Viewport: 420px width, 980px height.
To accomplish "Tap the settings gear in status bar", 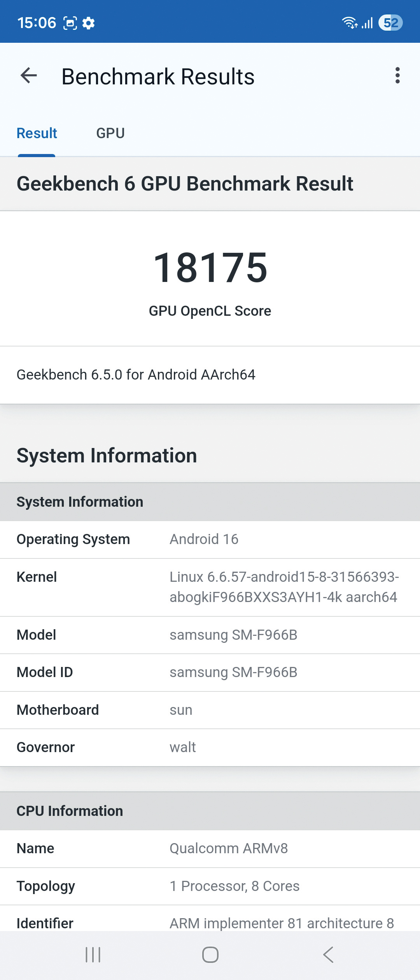I will pos(89,23).
